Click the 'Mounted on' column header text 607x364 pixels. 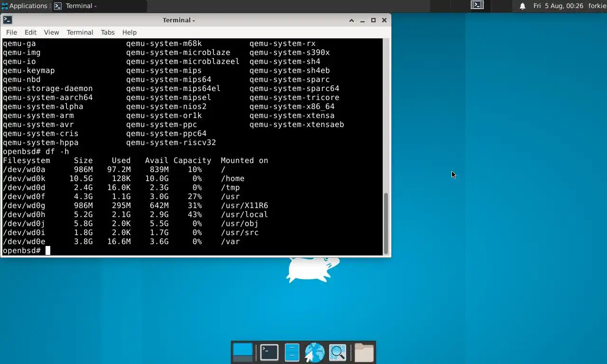point(245,161)
